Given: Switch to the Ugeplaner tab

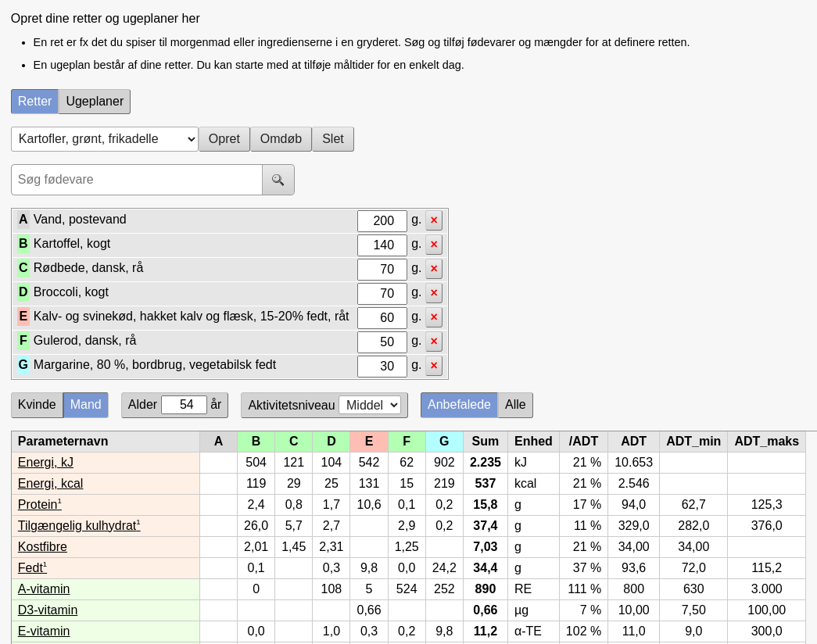Looking at the screenshot, I should (95, 102).
